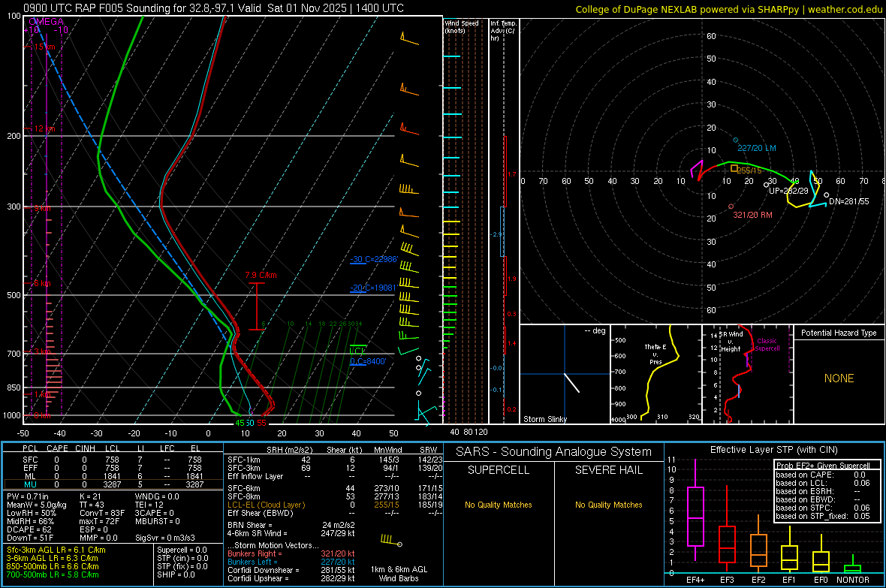This screenshot has height=588, width=886.
Task: Click the 227/20 LM hodograph label
Action: (757, 148)
